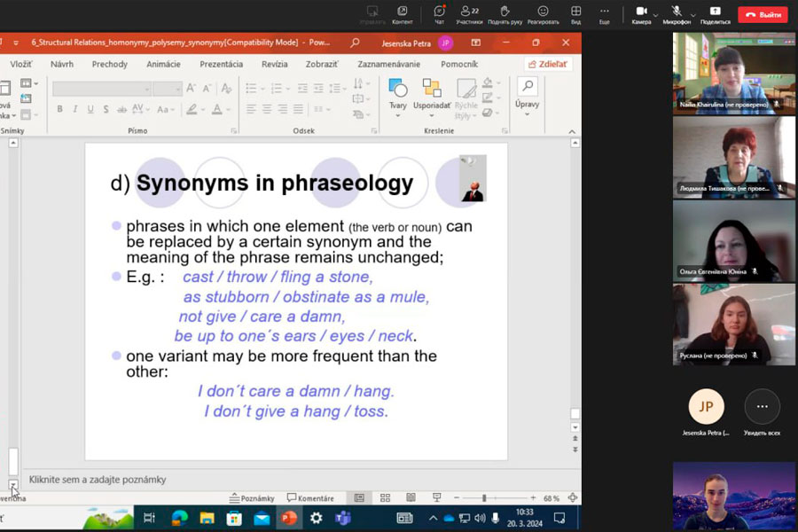This screenshot has width=798, height=532.
Task: Open the Chat panel in the meeting toolbar
Action: click(x=439, y=12)
